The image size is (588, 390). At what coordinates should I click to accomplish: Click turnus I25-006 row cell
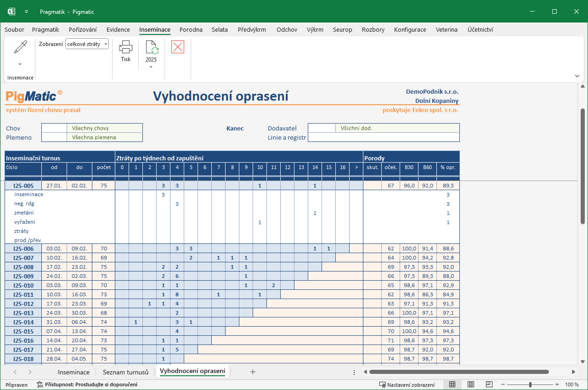point(23,249)
